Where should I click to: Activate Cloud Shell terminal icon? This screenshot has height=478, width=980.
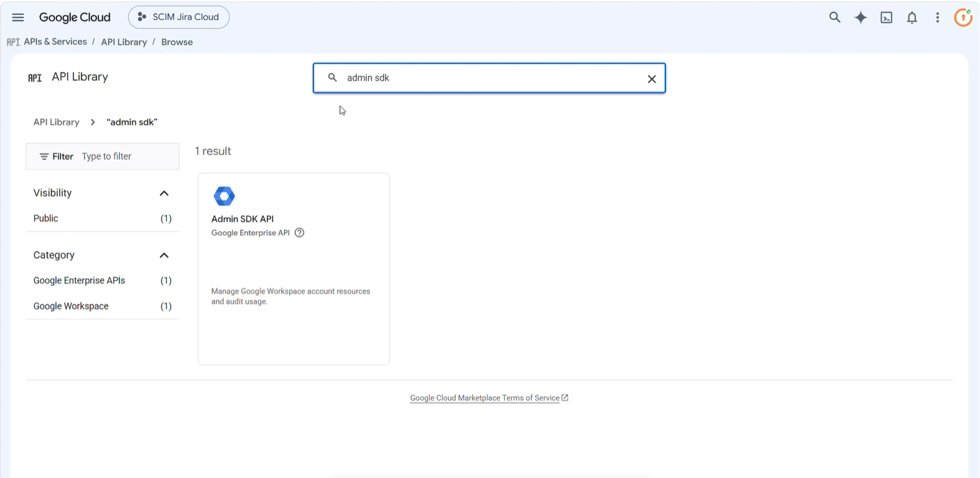point(887,17)
